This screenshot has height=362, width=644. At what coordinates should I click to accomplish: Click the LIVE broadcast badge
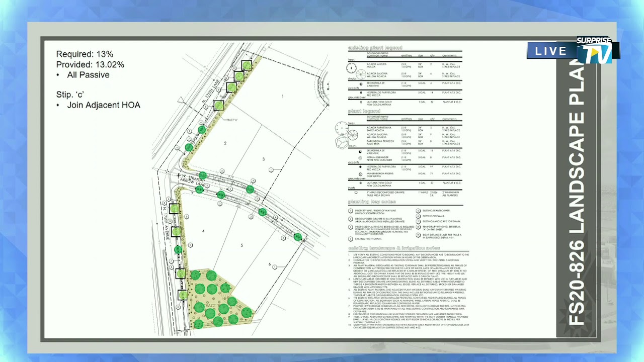click(x=551, y=50)
